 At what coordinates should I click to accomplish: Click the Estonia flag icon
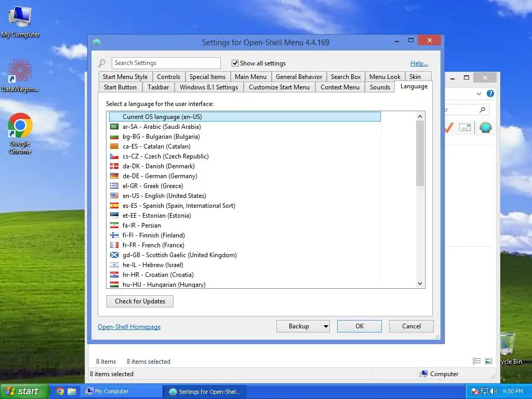(x=114, y=215)
